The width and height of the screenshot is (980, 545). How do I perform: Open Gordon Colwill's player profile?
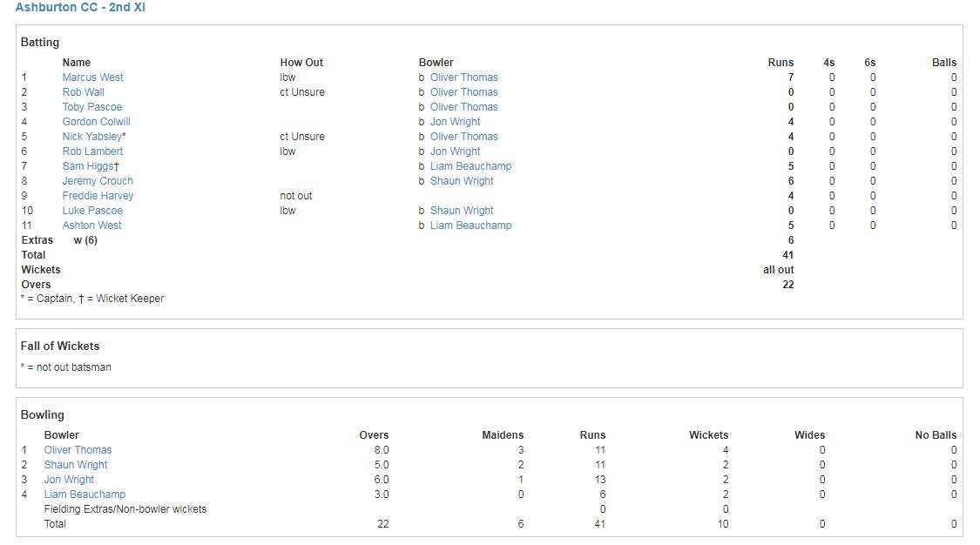pos(96,121)
